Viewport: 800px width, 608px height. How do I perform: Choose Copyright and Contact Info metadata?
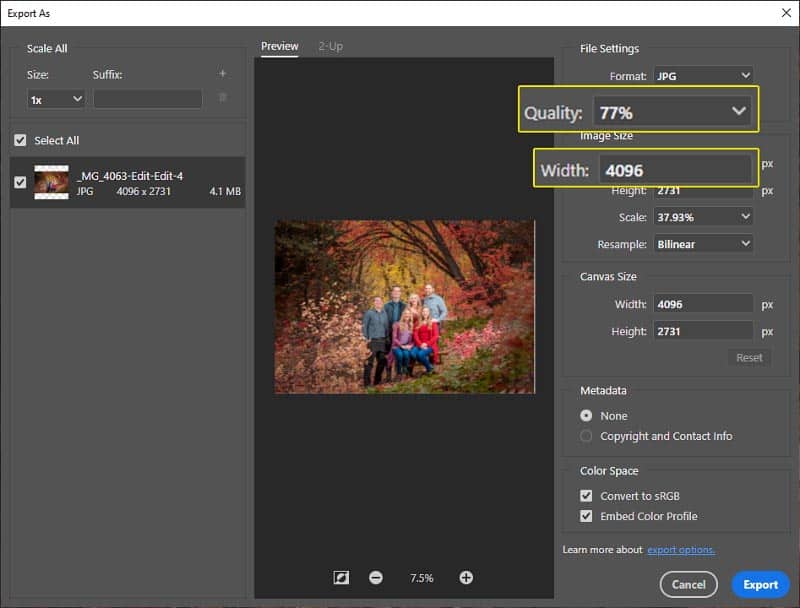coord(586,436)
